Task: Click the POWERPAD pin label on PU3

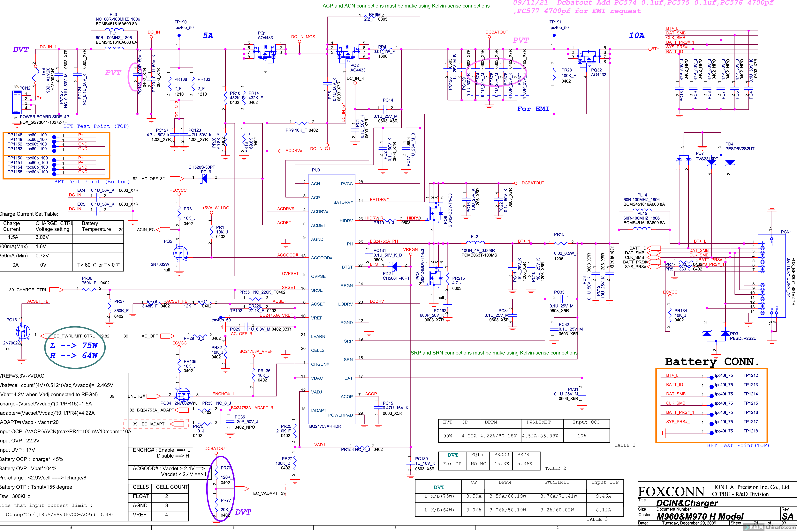Action: (x=340, y=415)
